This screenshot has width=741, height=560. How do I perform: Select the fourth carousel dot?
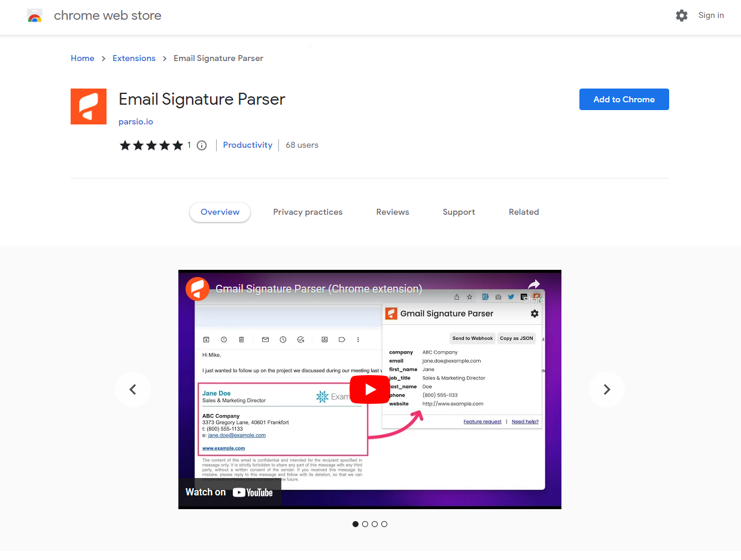tap(384, 524)
